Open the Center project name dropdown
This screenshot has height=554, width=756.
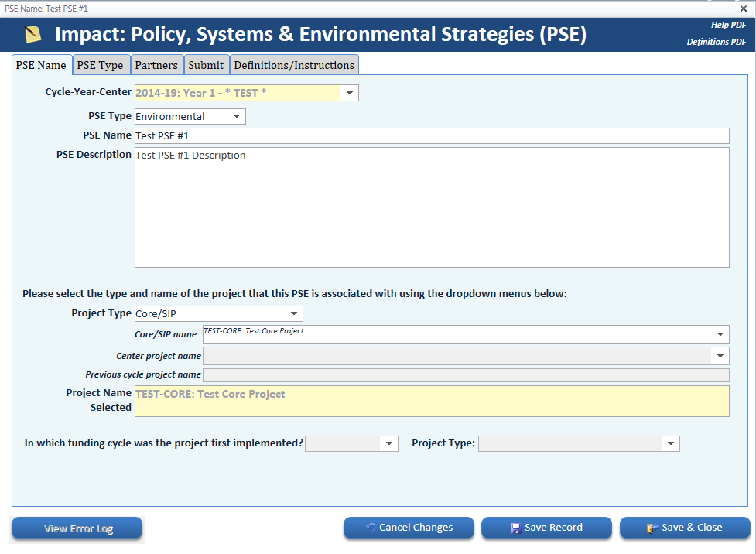[x=720, y=356]
